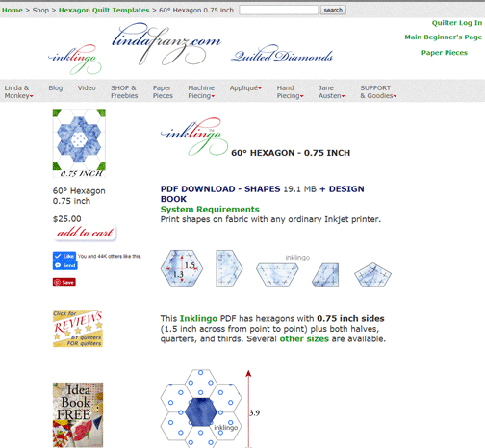Open the Blog menu item
485x448 pixels.
[56, 87]
